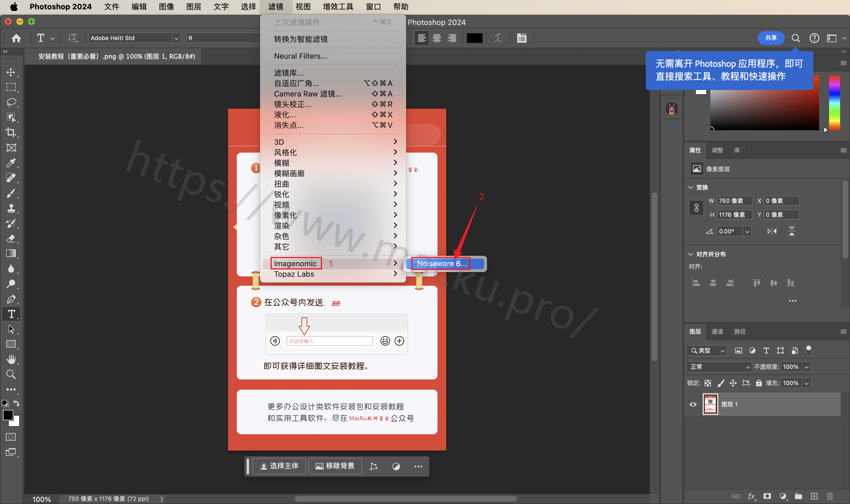Hide layer 图层 1 with eye icon
This screenshot has height=504, width=850.
click(693, 404)
